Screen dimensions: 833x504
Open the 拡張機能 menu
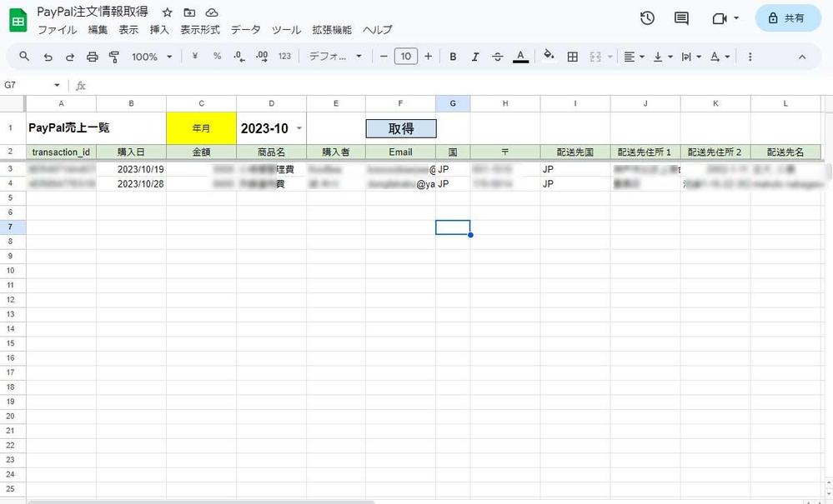(332, 30)
